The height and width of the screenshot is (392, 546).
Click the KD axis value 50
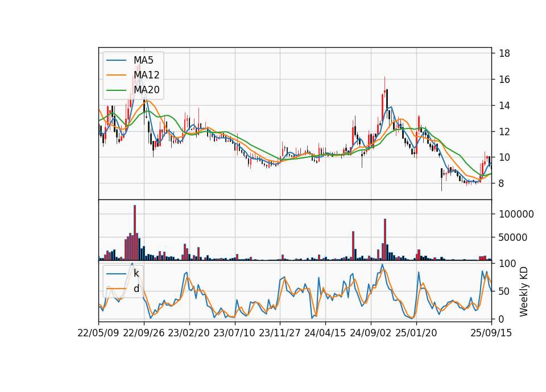[x=504, y=291]
